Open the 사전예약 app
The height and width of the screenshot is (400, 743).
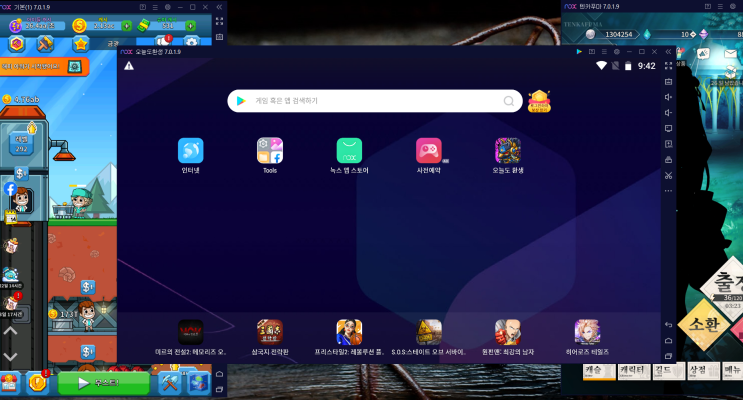[x=429, y=151]
